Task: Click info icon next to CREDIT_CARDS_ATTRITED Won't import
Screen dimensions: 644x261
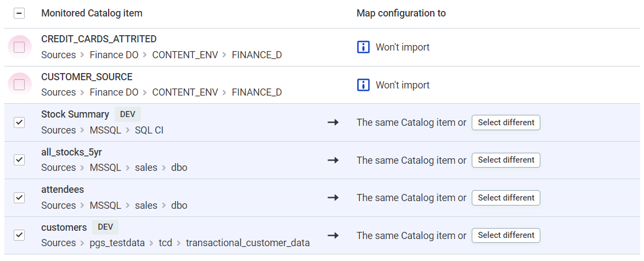Action: (x=363, y=47)
